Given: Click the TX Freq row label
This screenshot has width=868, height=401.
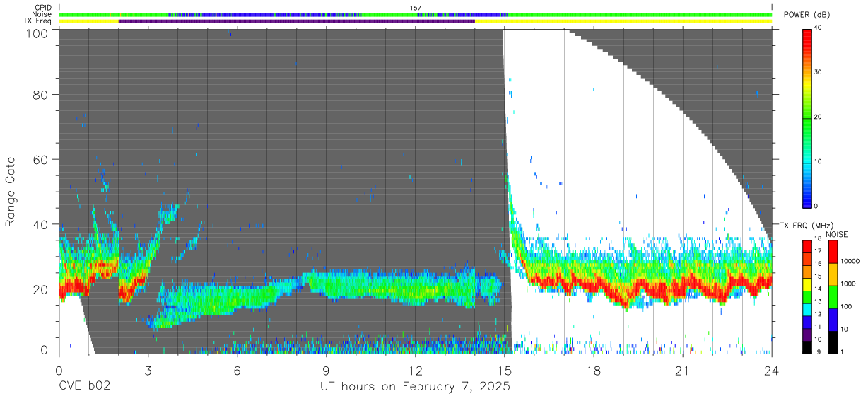Looking at the screenshot, I should tap(37, 21).
